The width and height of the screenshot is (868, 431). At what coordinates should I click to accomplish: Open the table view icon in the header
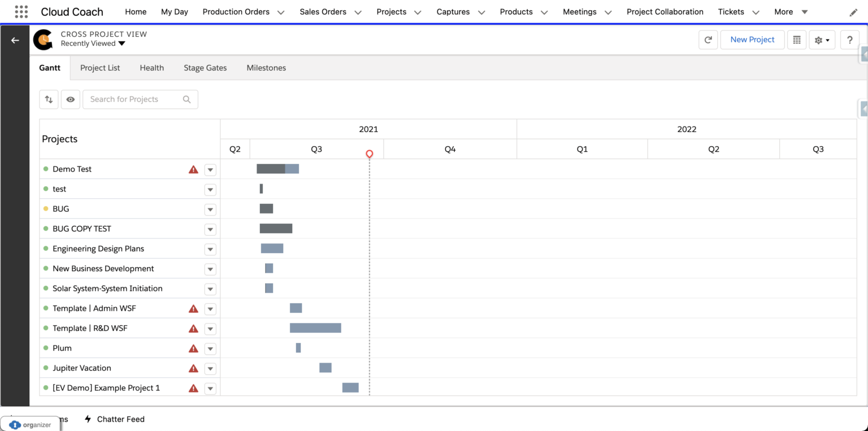(x=797, y=40)
